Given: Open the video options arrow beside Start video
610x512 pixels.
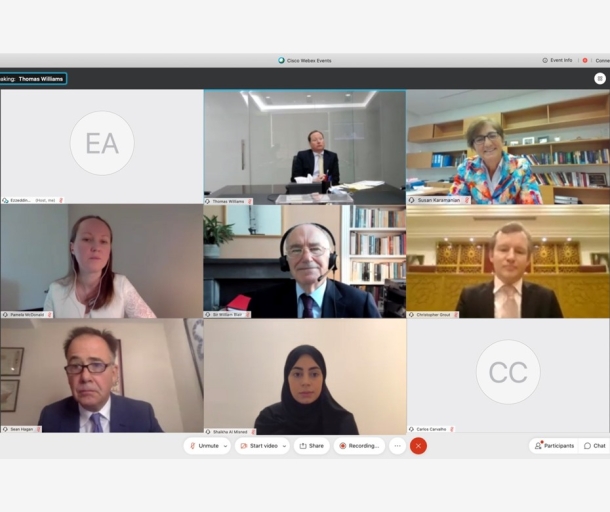Looking at the screenshot, I should click(x=284, y=446).
